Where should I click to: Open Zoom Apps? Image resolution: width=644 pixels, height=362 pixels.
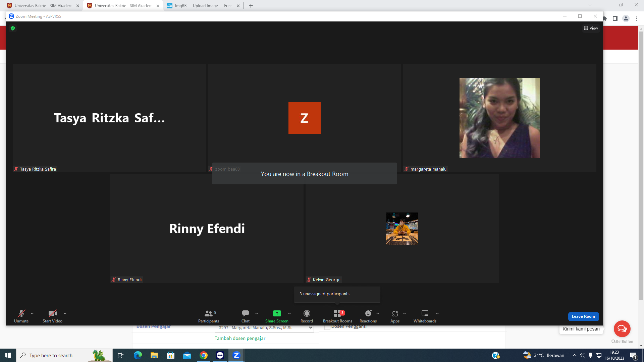[395, 316]
